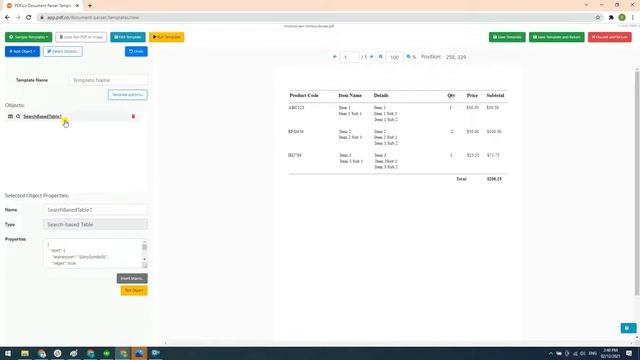The height and width of the screenshot is (360, 640).
Task: Save Template with green button
Action: coord(507,37)
